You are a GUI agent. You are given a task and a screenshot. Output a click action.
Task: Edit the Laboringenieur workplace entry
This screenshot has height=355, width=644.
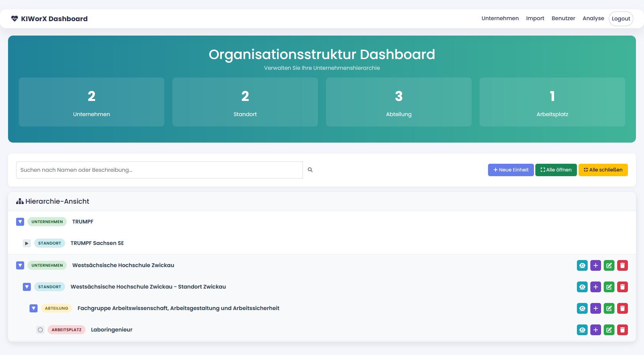coord(609,330)
